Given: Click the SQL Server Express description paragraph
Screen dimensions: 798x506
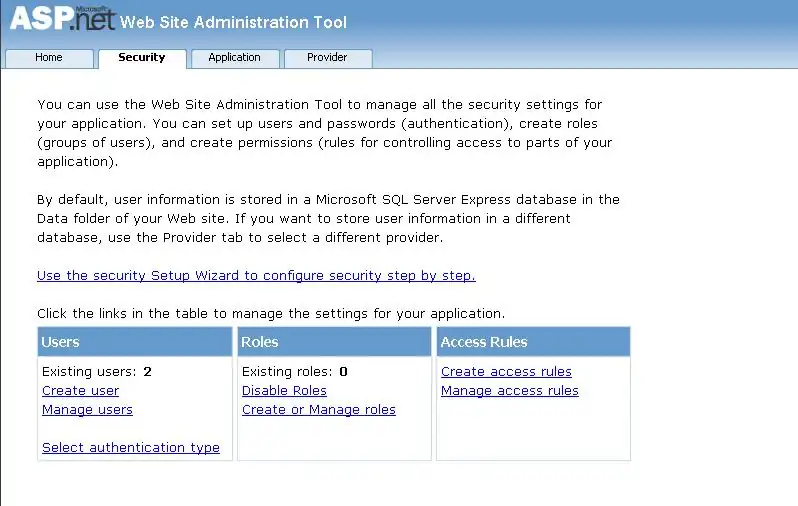Looking at the screenshot, I should pos(328,218).
